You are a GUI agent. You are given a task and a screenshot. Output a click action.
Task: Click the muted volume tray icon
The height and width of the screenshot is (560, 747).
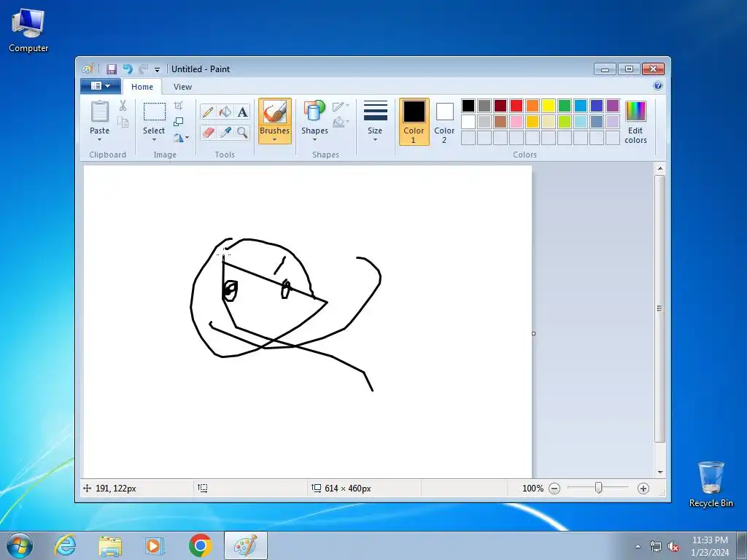pos(673,546)
